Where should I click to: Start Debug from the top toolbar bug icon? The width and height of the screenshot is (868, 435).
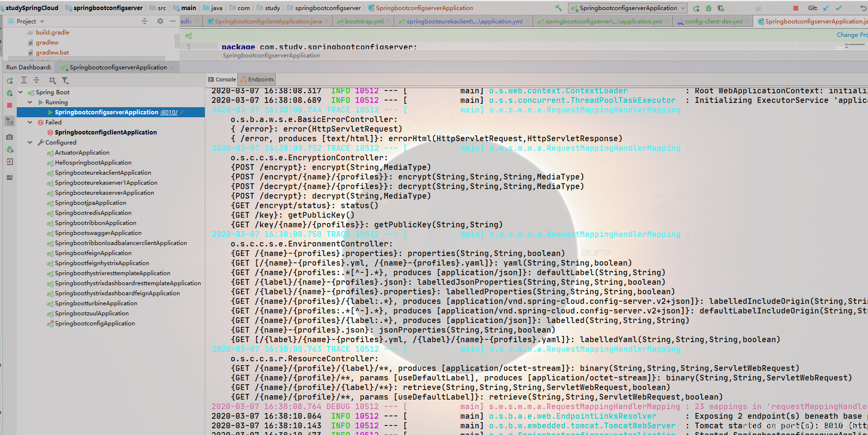coord(709,8)
